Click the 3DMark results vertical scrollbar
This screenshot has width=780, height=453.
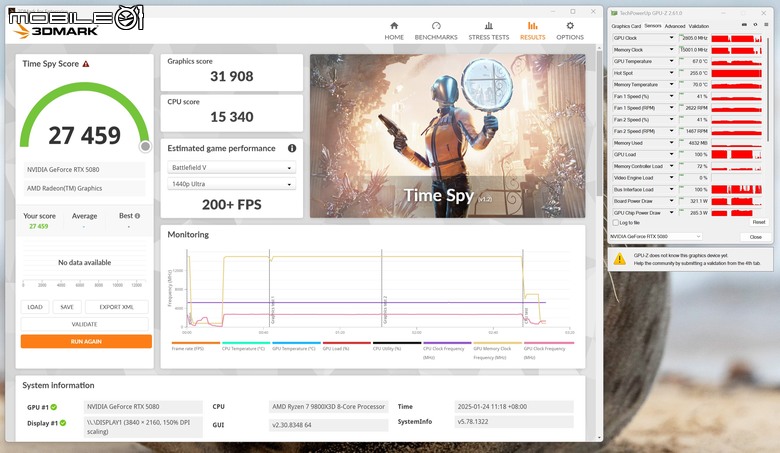click(x=599, y=241)
